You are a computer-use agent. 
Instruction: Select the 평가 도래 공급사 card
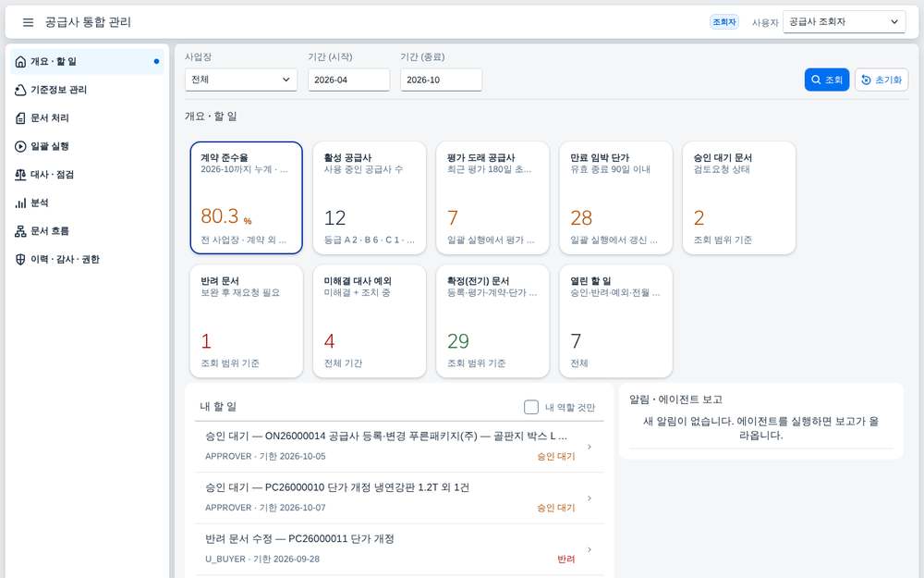(x=492, y=198)
